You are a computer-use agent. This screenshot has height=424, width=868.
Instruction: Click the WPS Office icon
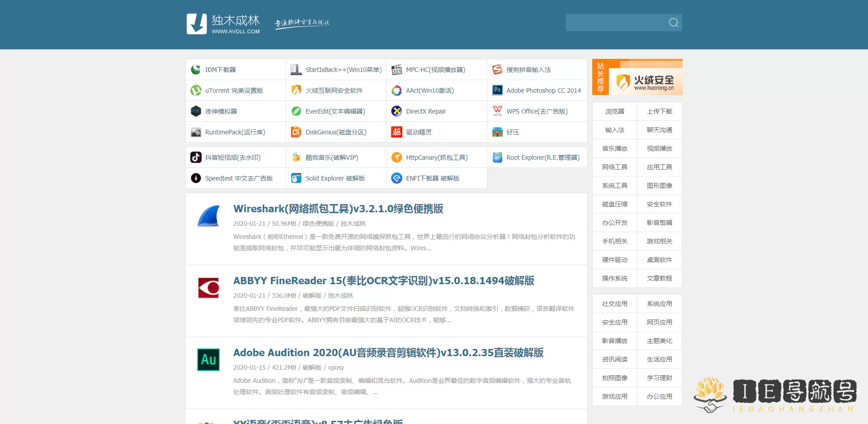coord(497,111)
